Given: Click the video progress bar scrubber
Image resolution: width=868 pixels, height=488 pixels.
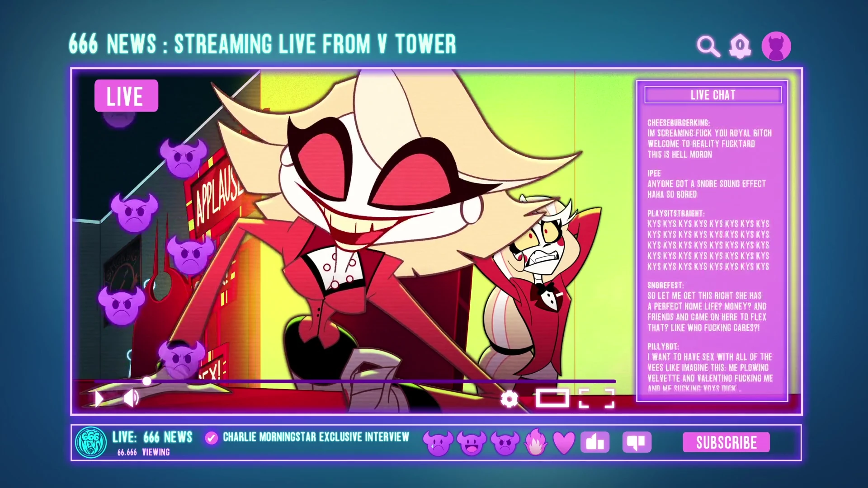Looking at the screenshot, I should [147, 381].
